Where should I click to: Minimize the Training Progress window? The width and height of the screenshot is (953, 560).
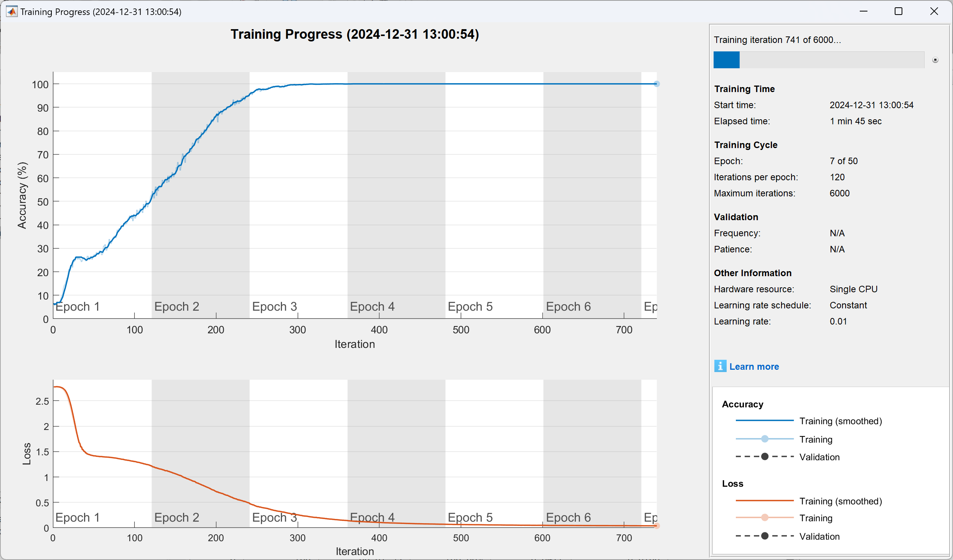863,12
